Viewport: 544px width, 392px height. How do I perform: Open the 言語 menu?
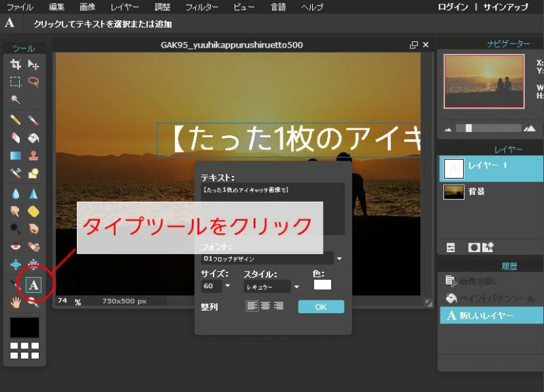tap(278, 7)
